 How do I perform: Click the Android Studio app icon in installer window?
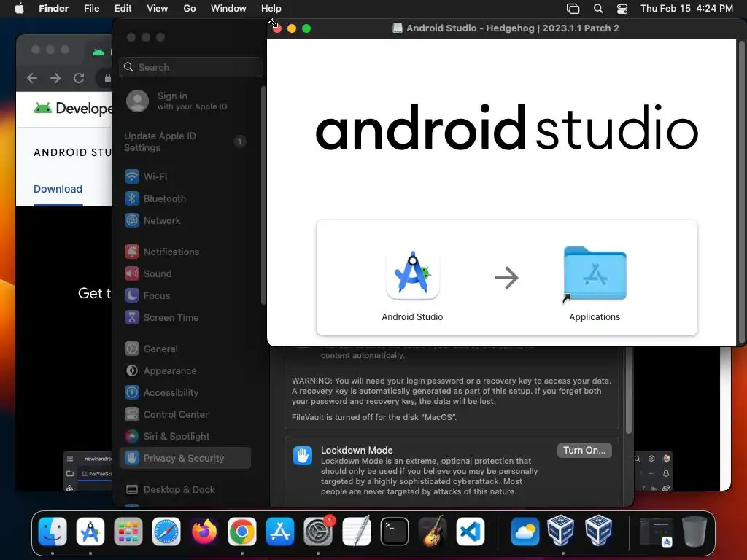[x=413, y=275]
